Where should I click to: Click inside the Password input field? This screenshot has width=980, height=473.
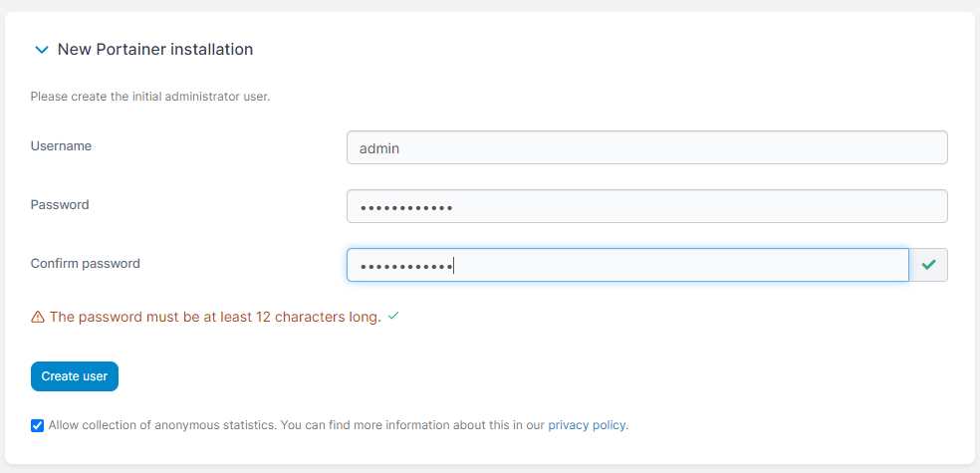tap(646, 207)
